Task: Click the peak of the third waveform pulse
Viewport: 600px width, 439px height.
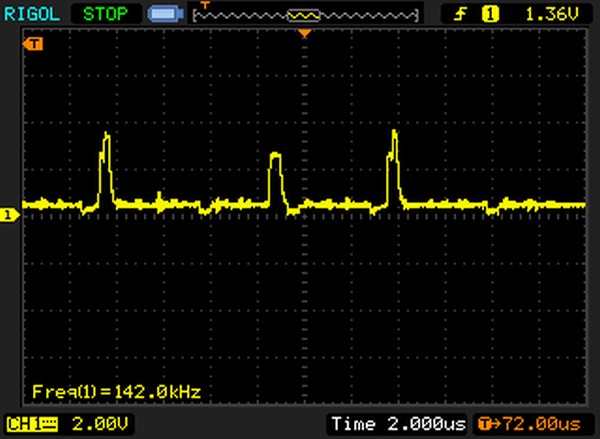Action: (394, 131)
